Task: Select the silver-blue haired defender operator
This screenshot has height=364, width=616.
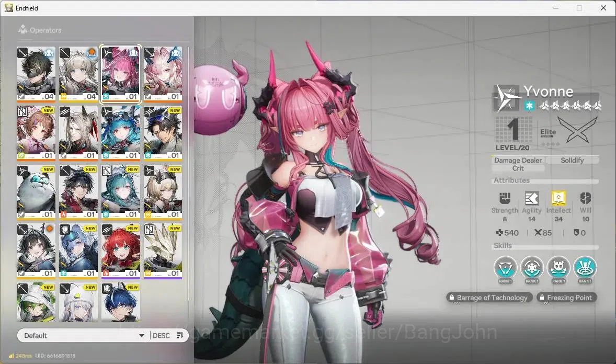Action: (78, 251)
